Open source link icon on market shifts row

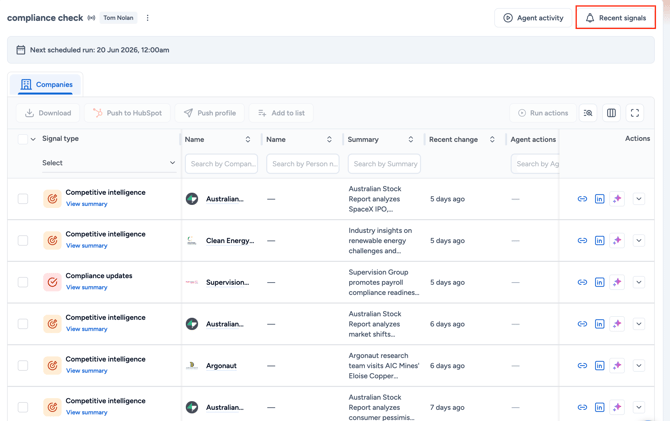click(x=582, y=324)
